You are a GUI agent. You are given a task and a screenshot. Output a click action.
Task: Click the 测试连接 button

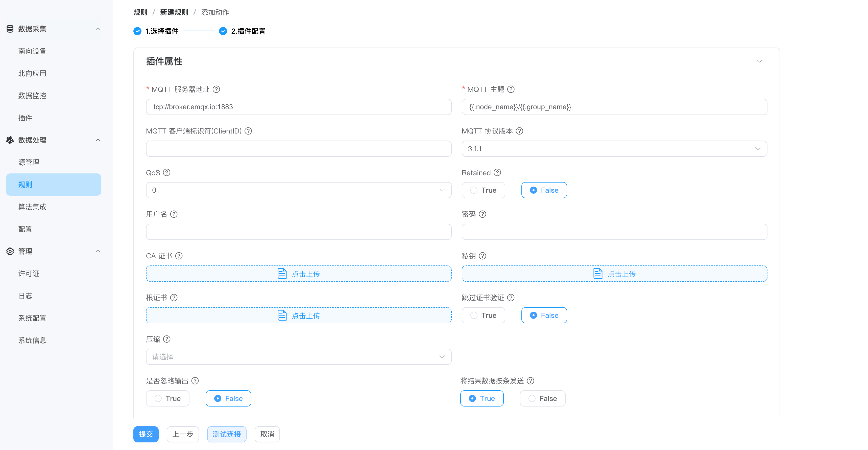(226, 434)
